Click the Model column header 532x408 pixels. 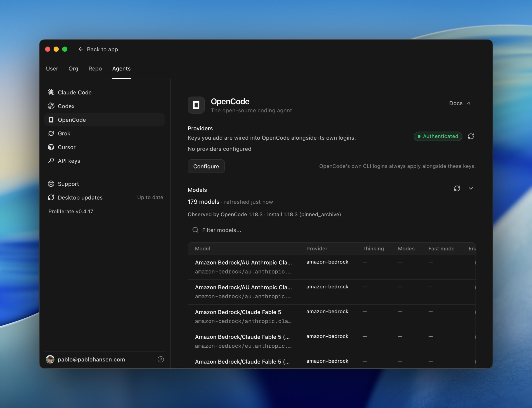202,248
